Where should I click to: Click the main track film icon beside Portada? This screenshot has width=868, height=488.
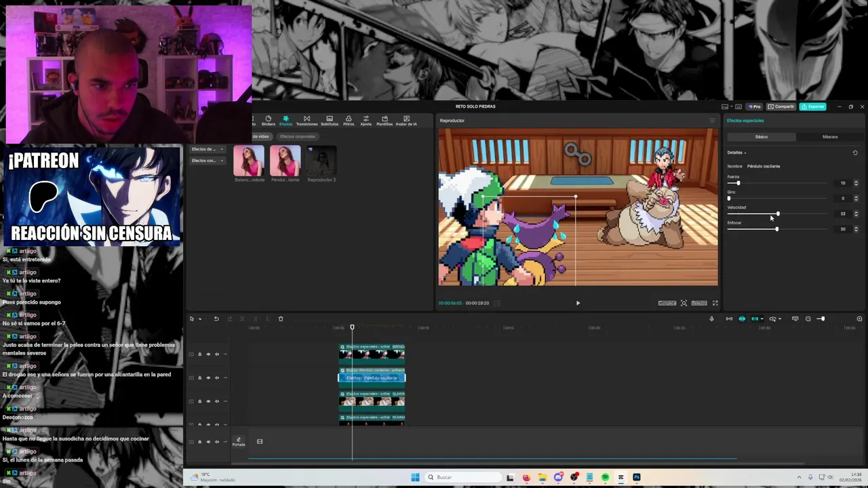tap(260, 442)
